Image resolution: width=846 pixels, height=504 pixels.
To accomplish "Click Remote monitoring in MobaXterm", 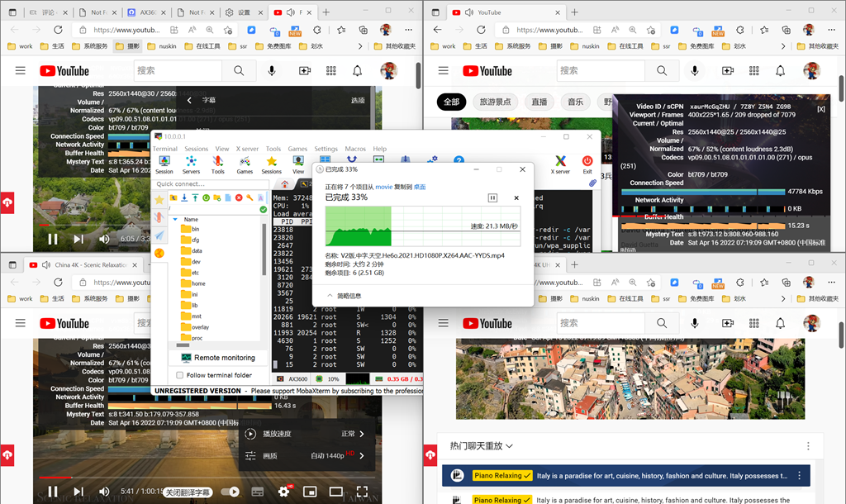I will point(218,357).
